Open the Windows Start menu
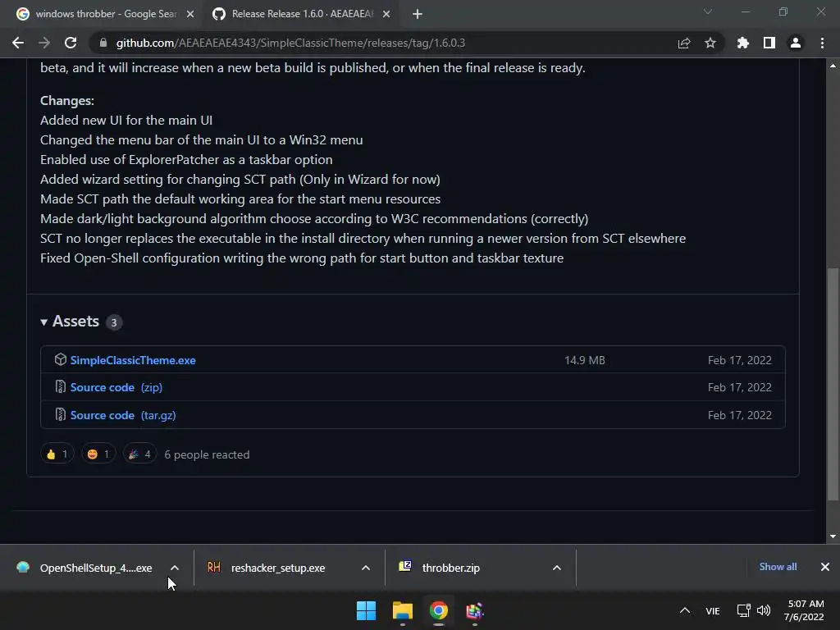Viewport: 840px width, 630px height. click(x=367, y=610)
